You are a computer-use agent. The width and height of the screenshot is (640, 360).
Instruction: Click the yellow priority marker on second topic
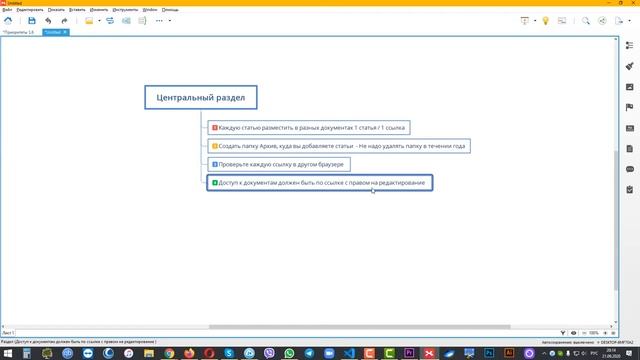click(215, 146)
